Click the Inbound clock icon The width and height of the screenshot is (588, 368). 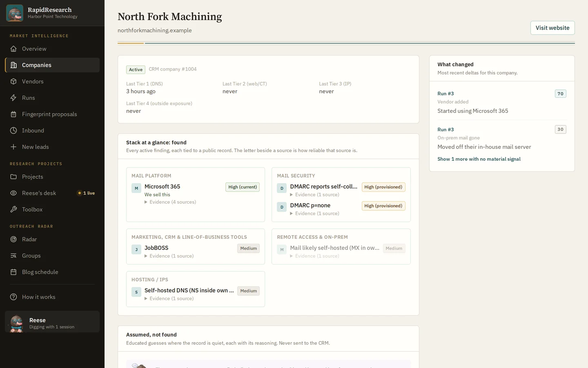tap(13, 130)
